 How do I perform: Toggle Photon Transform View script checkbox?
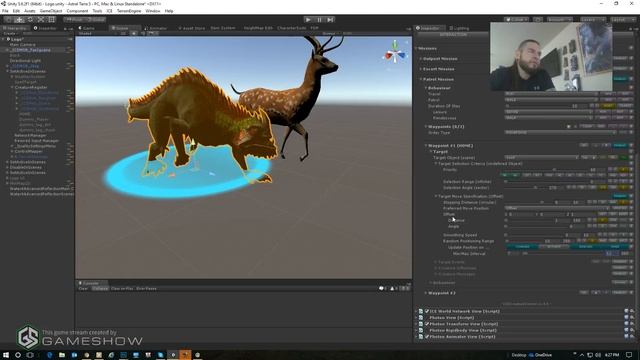427,324
